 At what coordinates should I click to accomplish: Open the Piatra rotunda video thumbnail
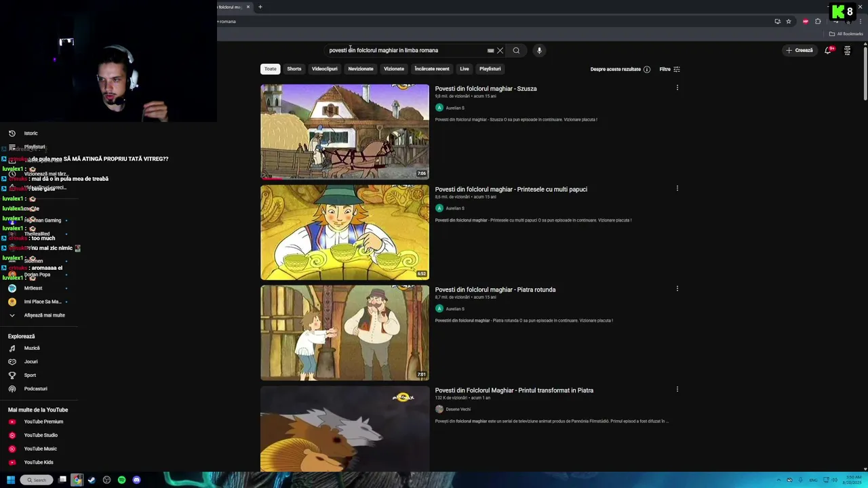[344, 333]
